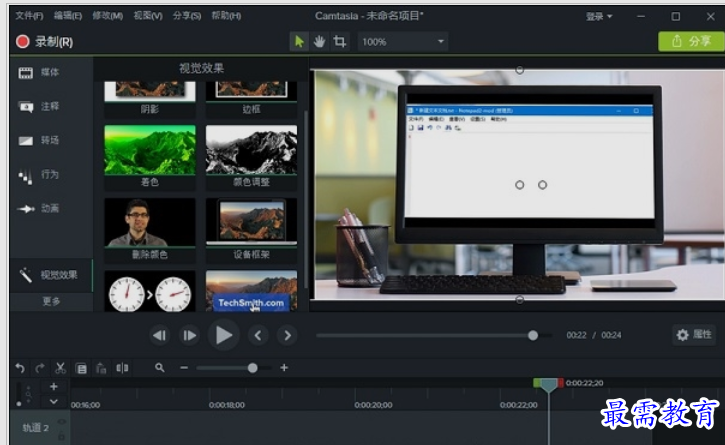
Task: Open the 分享(S) menu
Action: pyautogui.click(x=187, y=16)
